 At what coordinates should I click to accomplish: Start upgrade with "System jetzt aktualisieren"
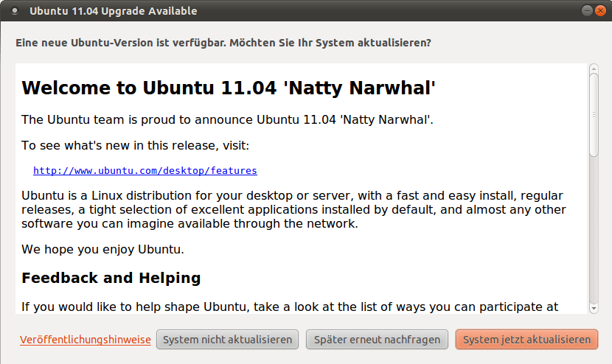click(526, 340)
